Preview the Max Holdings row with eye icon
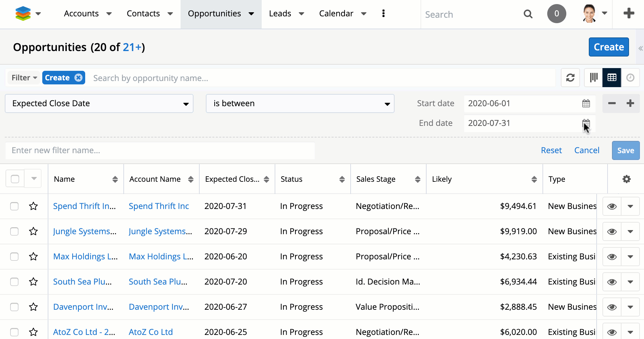 [x=612, y=257]
